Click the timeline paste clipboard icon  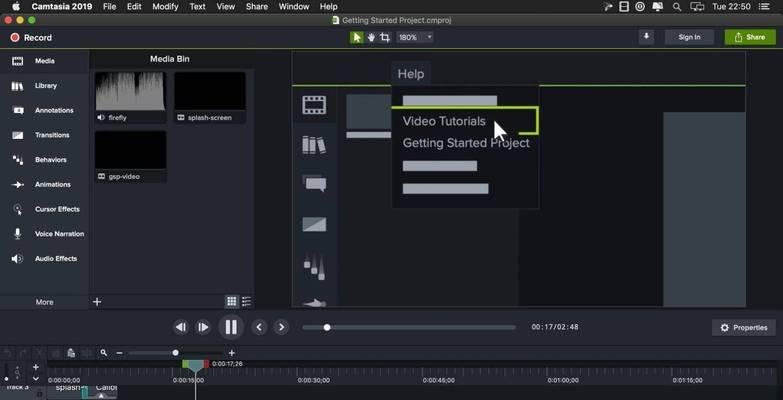click(x=71, y=353)
